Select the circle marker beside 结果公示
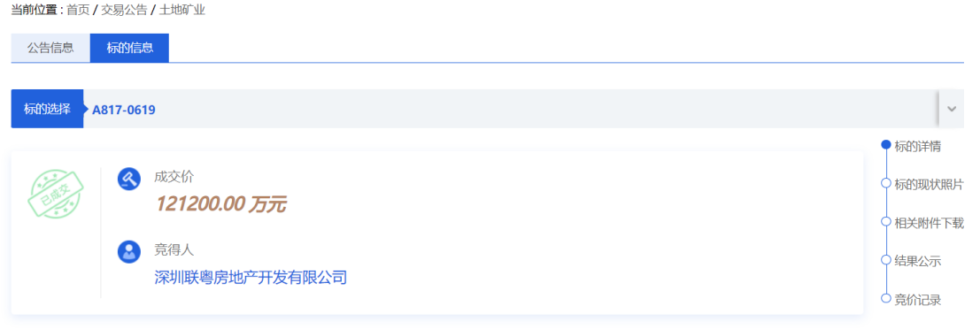 [885, 260]
